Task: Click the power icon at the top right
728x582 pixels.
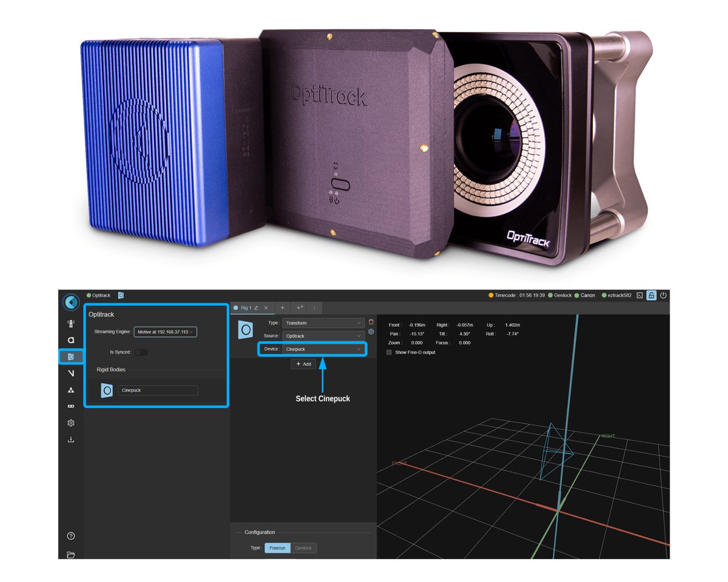Action: 662,295
